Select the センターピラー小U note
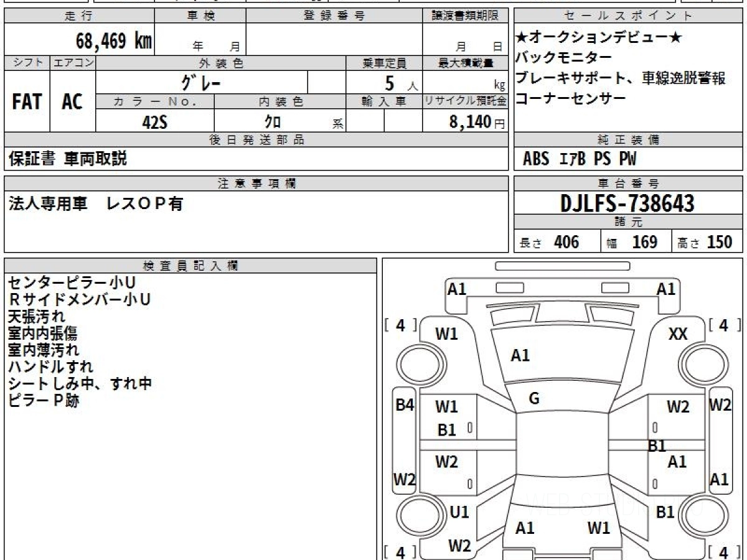747x560 pixels. point(72,283)
